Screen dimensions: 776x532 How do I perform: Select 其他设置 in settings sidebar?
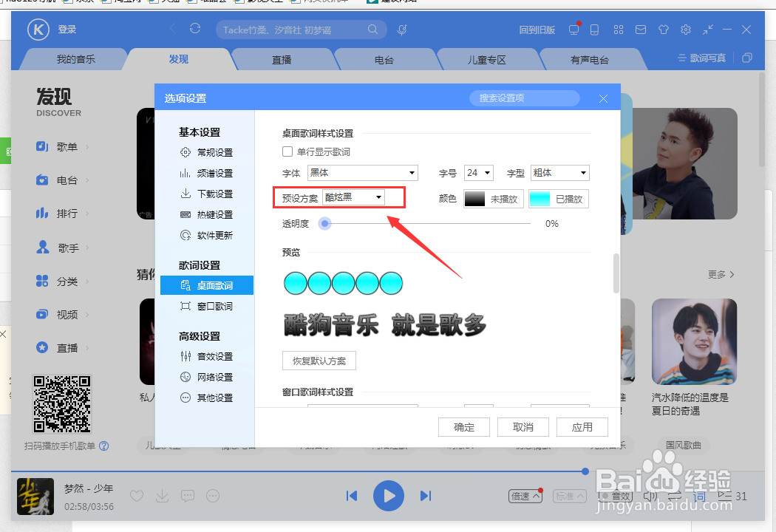(207, 398)
